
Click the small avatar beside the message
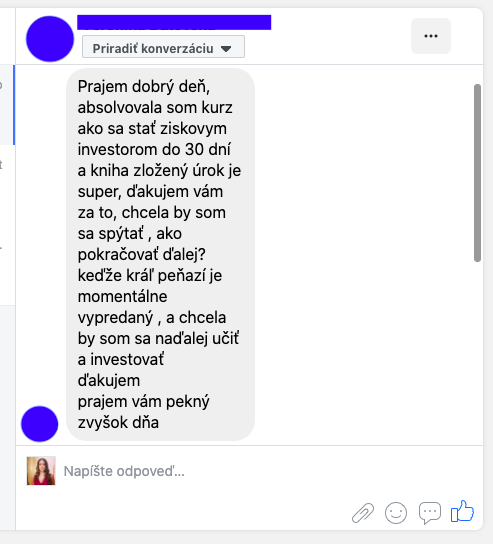40,424
